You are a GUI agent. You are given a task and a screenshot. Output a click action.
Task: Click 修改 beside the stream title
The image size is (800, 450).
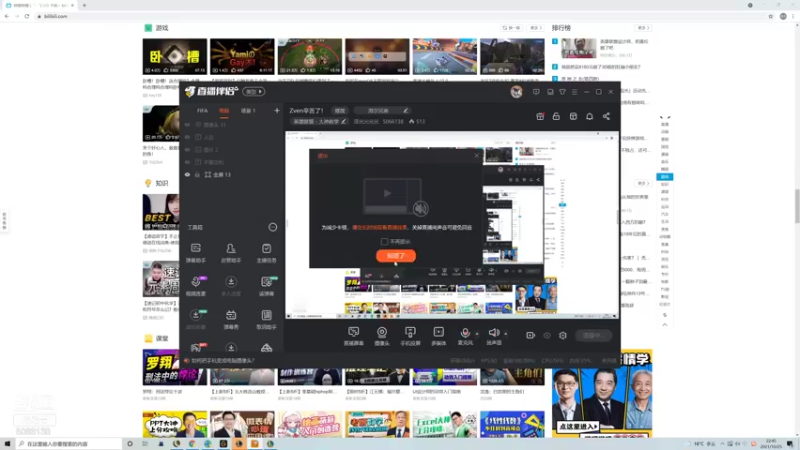click(x=340, y=111)
